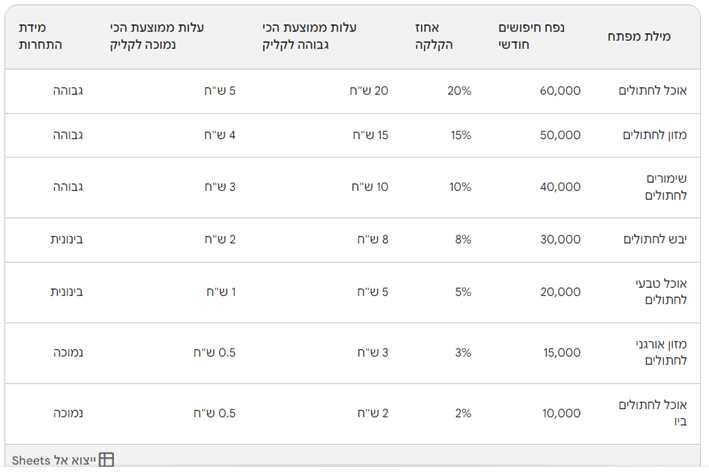709x472 pixels.
Task: Click the 'עלות ממוצעת הכי נמוכה לקליק' header
Action: click(156, 36)
